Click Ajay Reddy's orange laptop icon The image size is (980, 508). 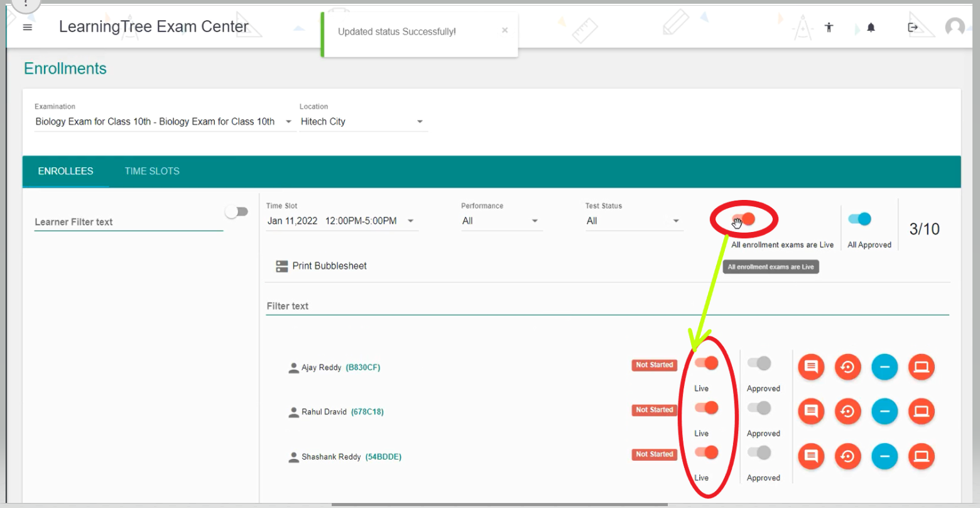pyautogui.click(x=921, y=367)
